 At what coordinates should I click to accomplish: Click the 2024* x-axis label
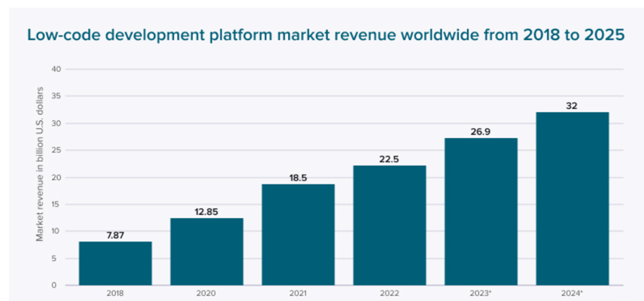click(x=572, y=294)
